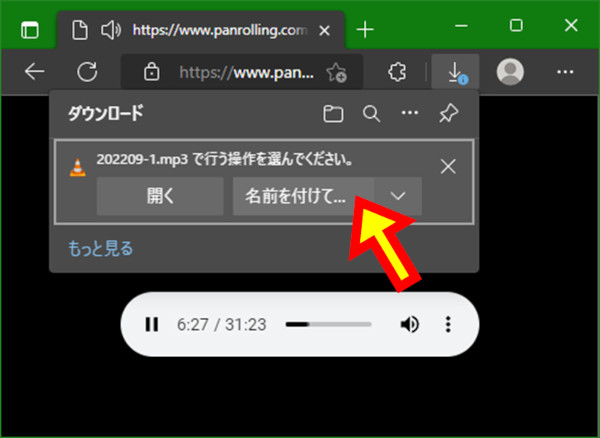Image resolution: width=600 pixels, height=438 pixels.
Task: Open more options in Downloads panel
Action: [410, 113]
